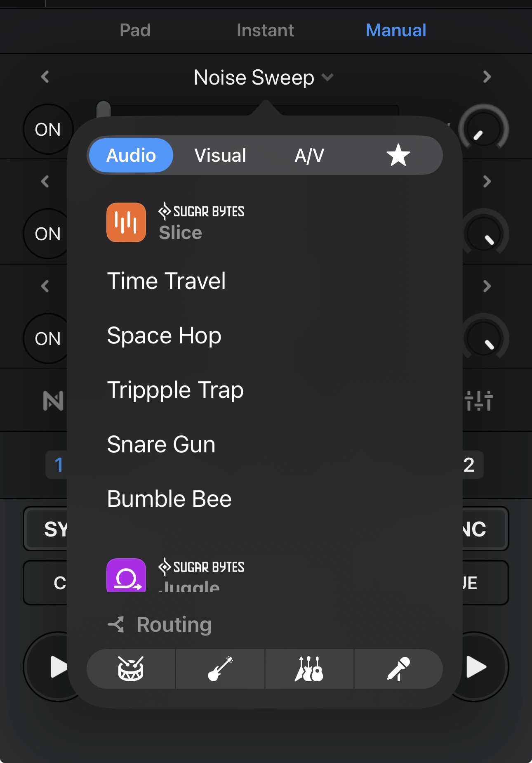
Task: Choose the Bumble Bee preset
Action: tap(169, 499)
